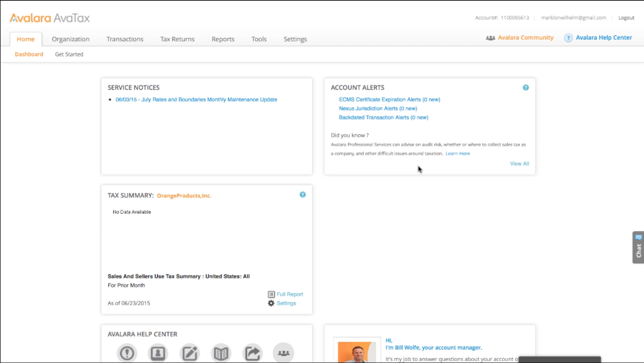Open the Tools tab

click(x=259, y=39)
